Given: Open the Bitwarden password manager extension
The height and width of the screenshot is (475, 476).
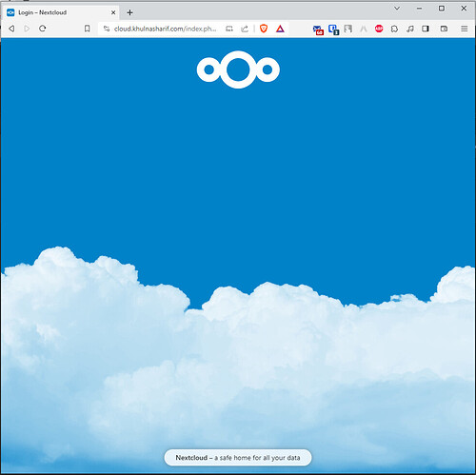Looking at the screenshot, I should pyautogui.click(x=333, y=30).
